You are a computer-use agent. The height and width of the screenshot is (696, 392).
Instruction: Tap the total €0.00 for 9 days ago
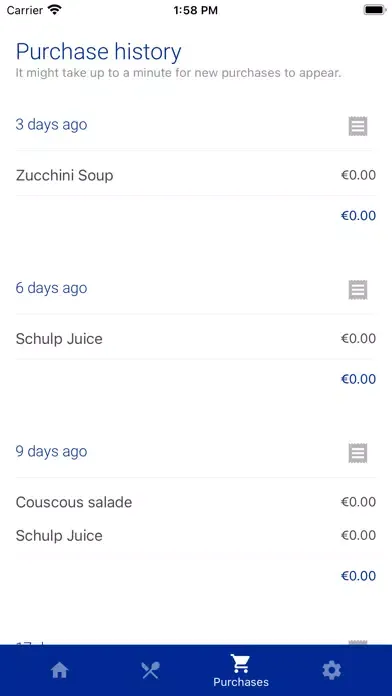(358, 576)
